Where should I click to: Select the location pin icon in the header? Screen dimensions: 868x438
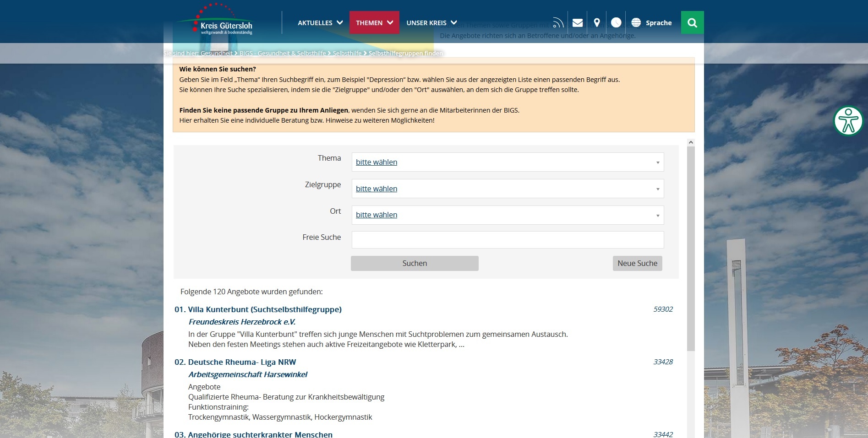pos(597,22)
